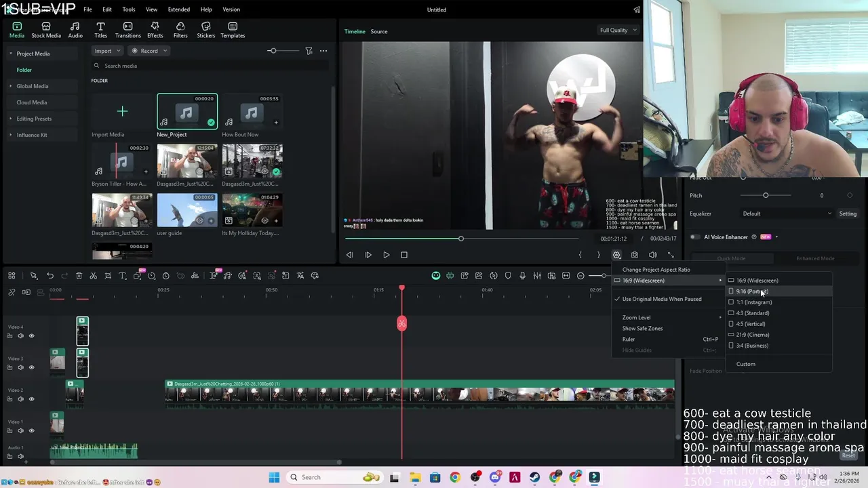Click the Ruler menu entry
868x488 pixels.
pyautogui.click(x=668, y=340)
